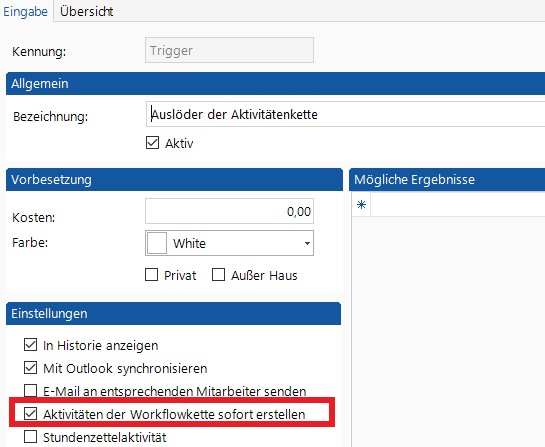Click the disabled Kennung Trigger field
The image size is (545, 447).
[229, 50]
